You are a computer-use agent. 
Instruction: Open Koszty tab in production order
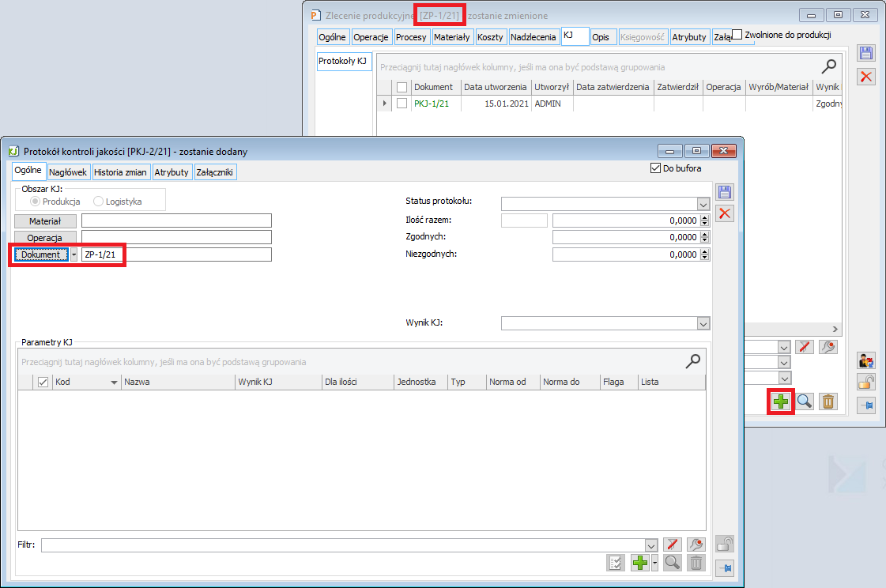(x=490, y=37)
